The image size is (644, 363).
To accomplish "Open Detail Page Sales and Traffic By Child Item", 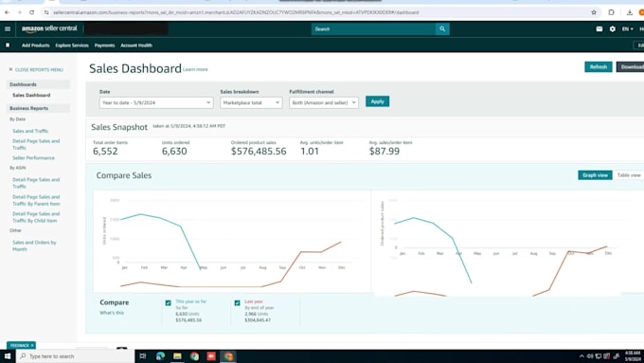I will pyautogui.click(x=36, y=217).
